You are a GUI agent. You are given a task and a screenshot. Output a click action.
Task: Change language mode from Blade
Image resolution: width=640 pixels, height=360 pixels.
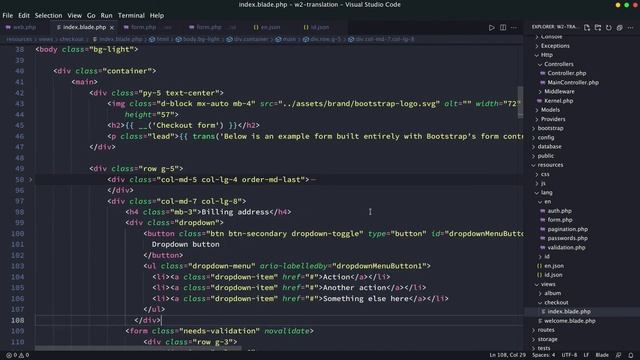click(x=602, y=355)
